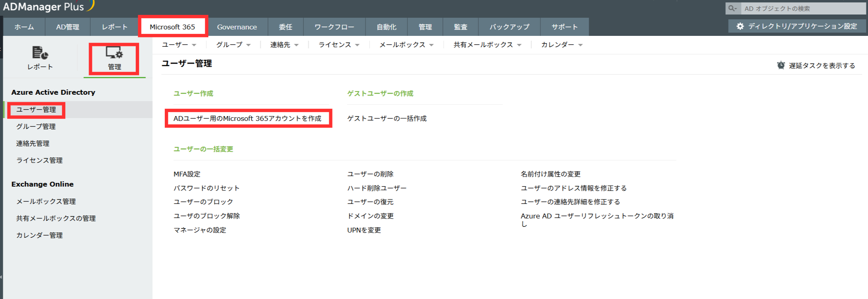Select ライセンス管理 in the sidebar
The image size is (868, 299).
coord(39,160)
